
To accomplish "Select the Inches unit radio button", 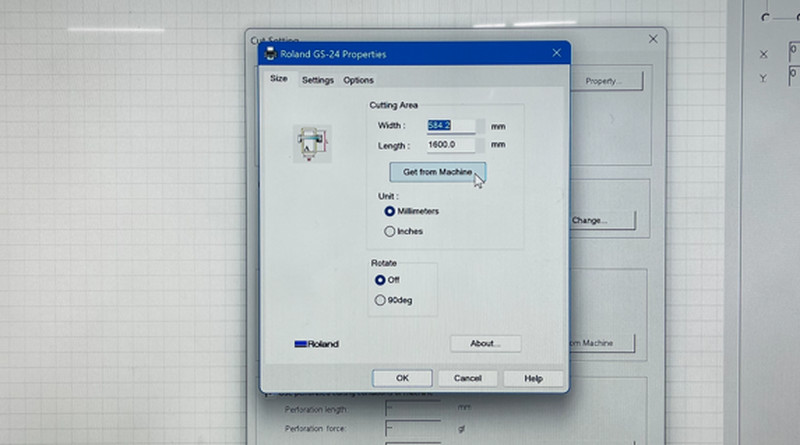I will (x=390, y=231).
